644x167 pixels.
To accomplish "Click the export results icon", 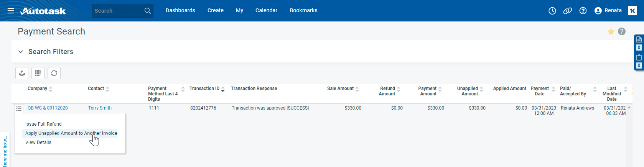I will (x=22, y=73).
